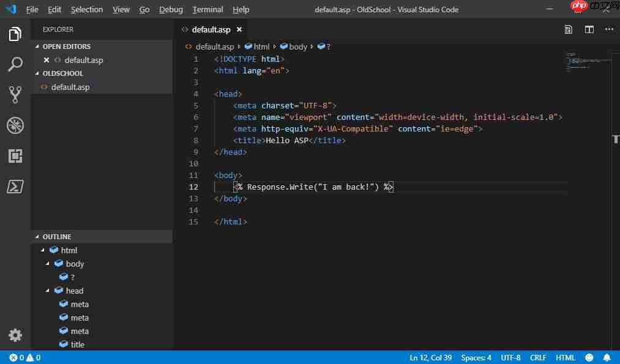The width and height of the screenshot is (620, 364).
Task: Open the Terminal menu
Action: click(x=207, y=9)
